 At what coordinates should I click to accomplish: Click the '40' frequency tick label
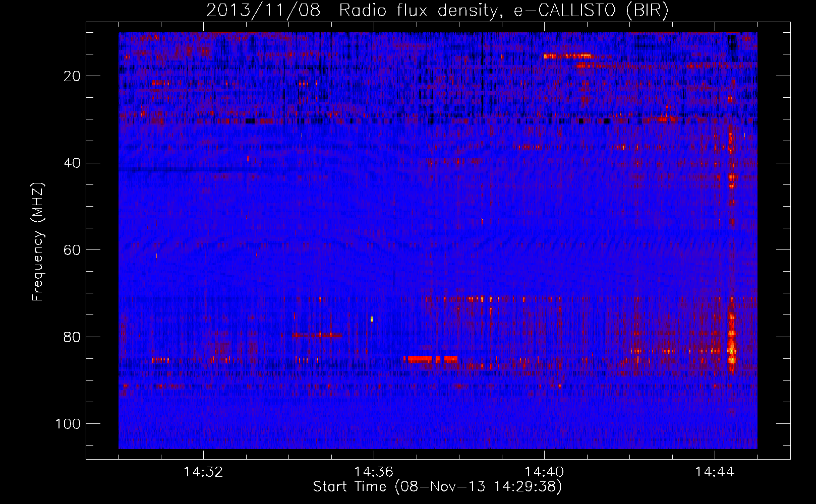[x=72, y=163]
